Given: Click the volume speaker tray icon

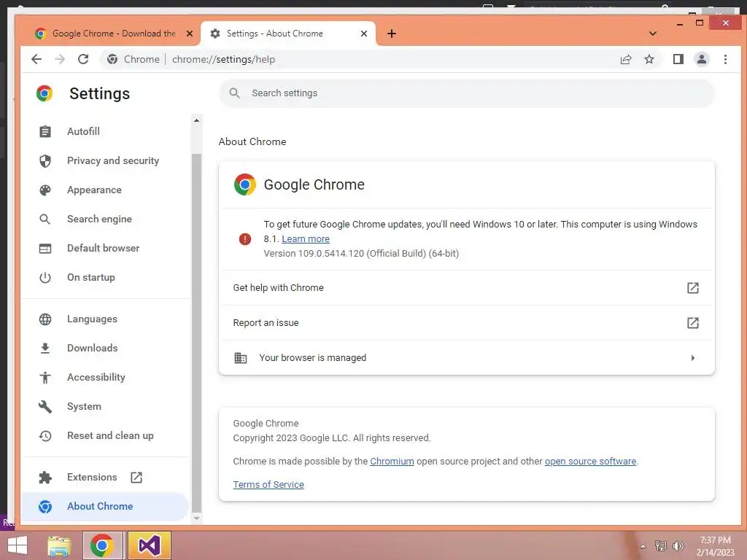Looking at the screenshot, I should coord(678,546).
